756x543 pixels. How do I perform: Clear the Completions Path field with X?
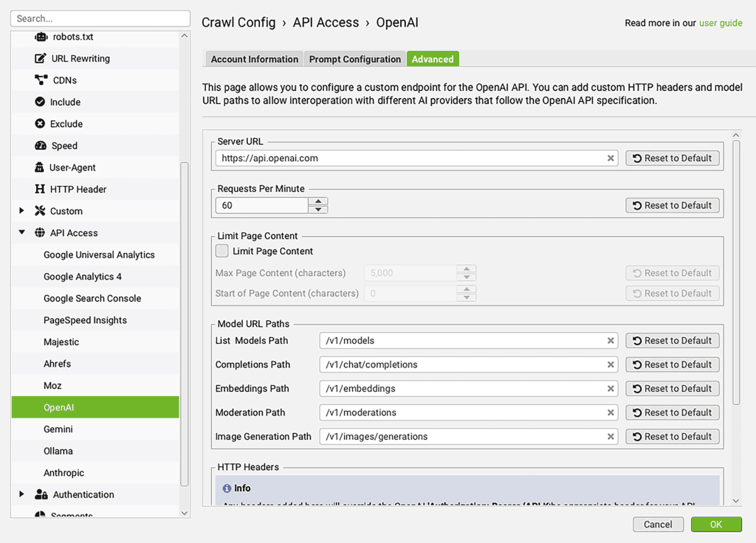(x=611, y=364)
